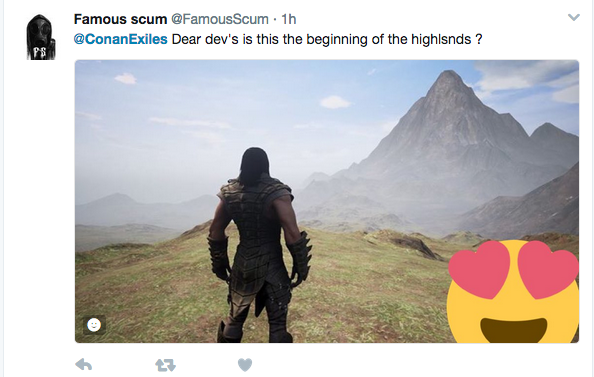Click the heart-eyes emoji sticker
The height and width of the screenshot is (377, 594).
[x=513, y=292]
